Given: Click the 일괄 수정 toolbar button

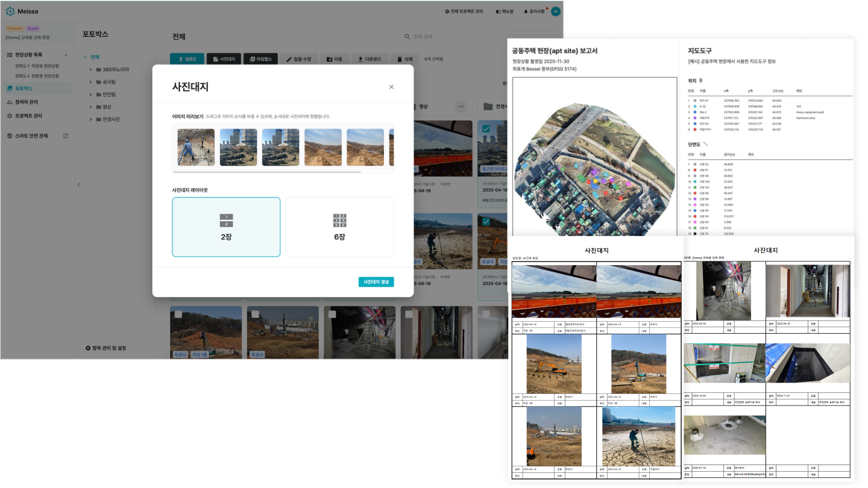Looking at the screenshot, I should coord(298,59).
